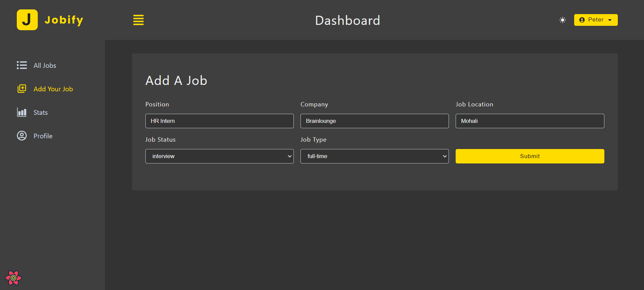Click the Jobify J logo icon
644x290 pixels.
pyautogui.click(x=27, y=20)
